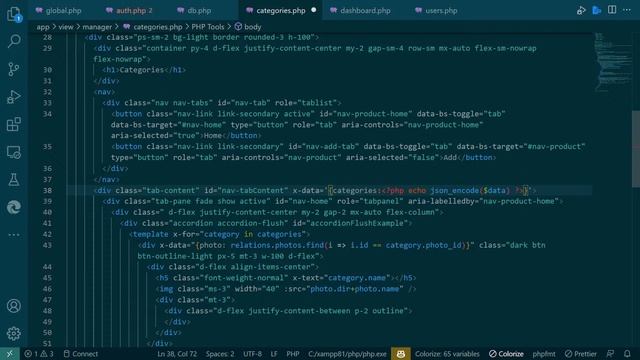Click the Copilot face icon in status bar
640x360 pixels.
pyautogui.click(x=401, y=354)
